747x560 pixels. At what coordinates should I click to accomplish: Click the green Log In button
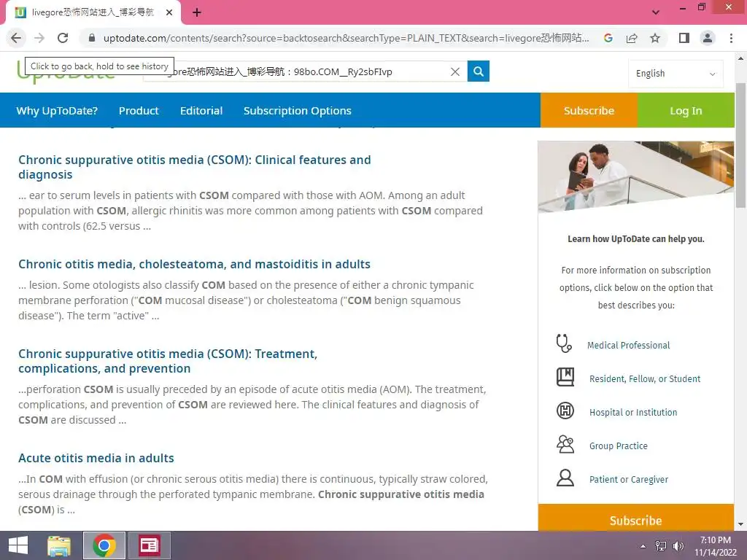point(686,111)
